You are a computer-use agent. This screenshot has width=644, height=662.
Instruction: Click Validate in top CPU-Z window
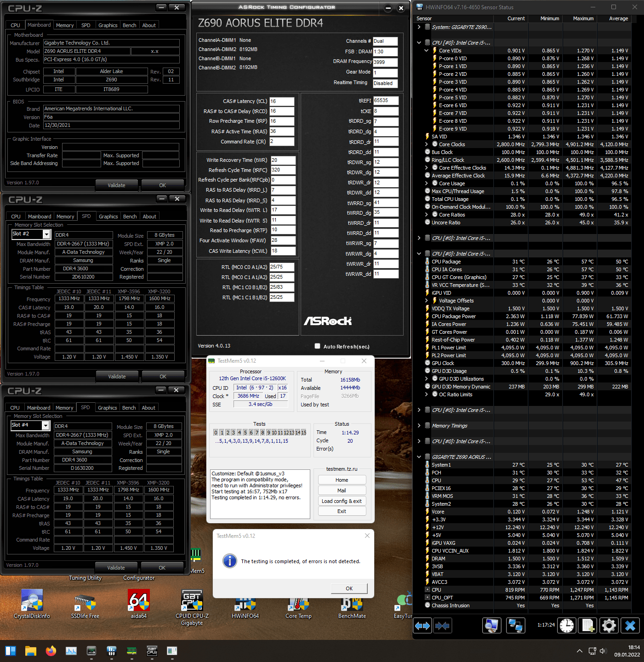[116, 185]
